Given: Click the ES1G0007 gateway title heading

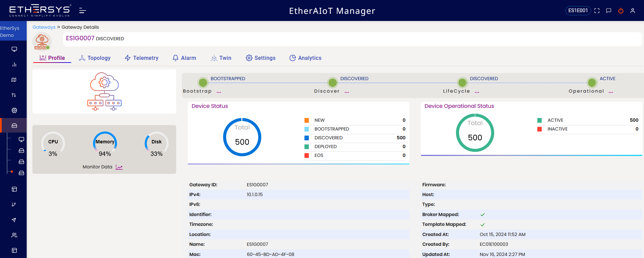Looking at the screenshot, I should (80, 38).
